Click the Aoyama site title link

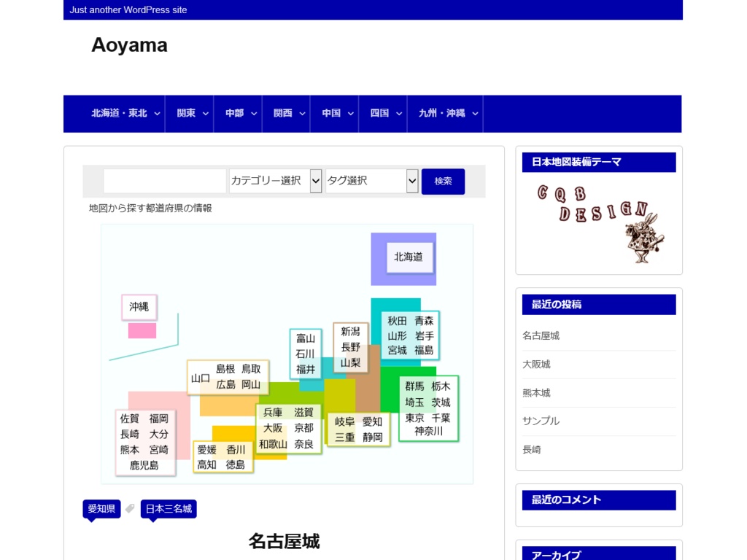pyautogui.click(x=129, y=45)
